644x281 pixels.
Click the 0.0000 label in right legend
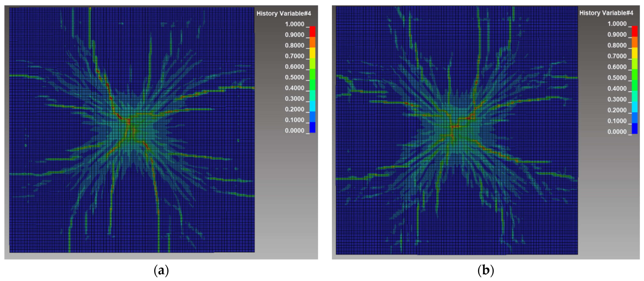tap(617, 132)
